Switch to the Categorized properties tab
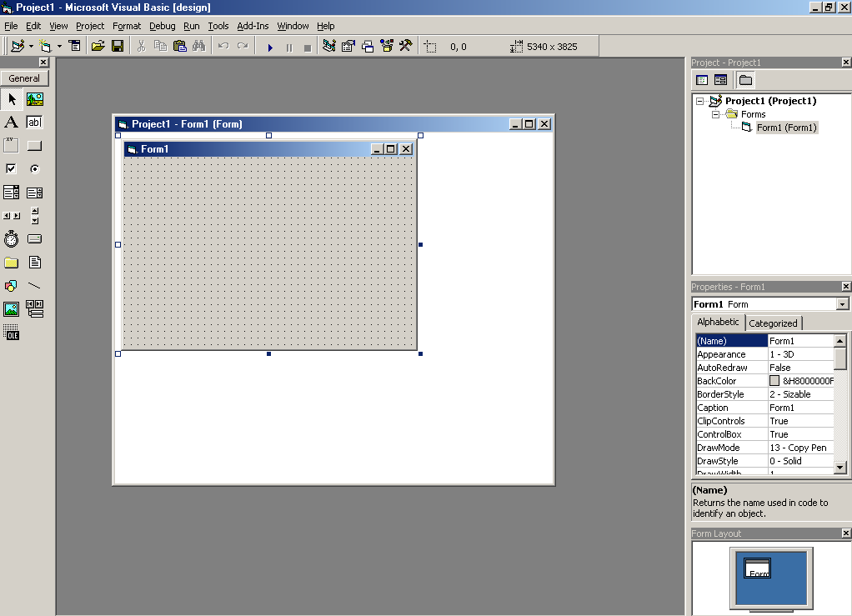This screenshot has height=616, width=852. tap(773, 323)
